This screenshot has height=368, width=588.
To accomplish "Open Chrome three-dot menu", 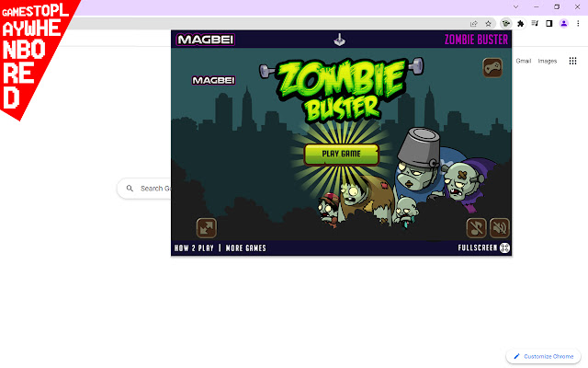I will [578, 24].
